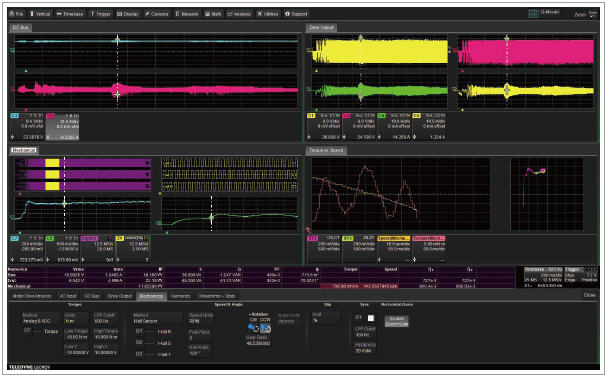This screenshot has height=377, width=607.
Task: Open the Timebase menu
Action: coord(70,14)
